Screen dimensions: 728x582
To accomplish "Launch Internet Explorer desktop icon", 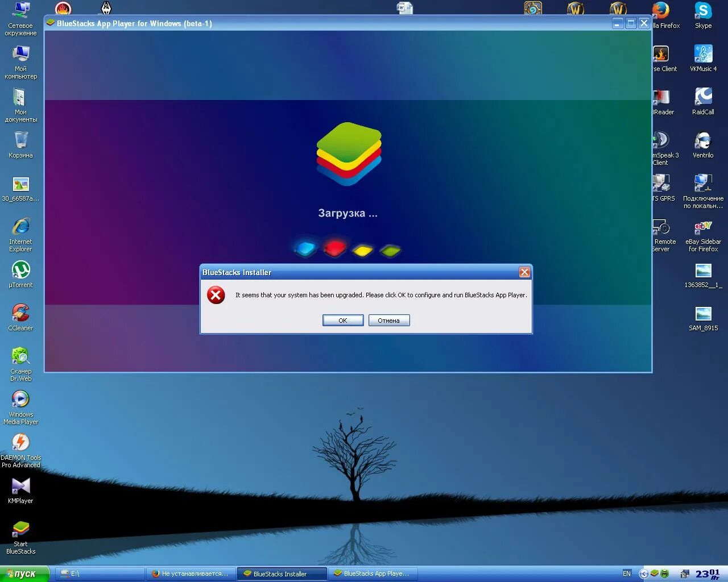I will pos(20,234).
